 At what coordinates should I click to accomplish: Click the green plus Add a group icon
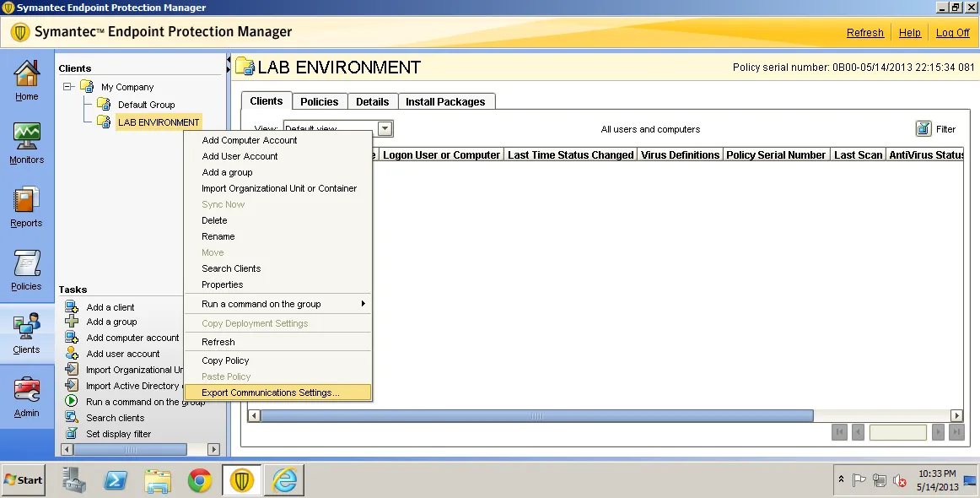tap(72, 322)
